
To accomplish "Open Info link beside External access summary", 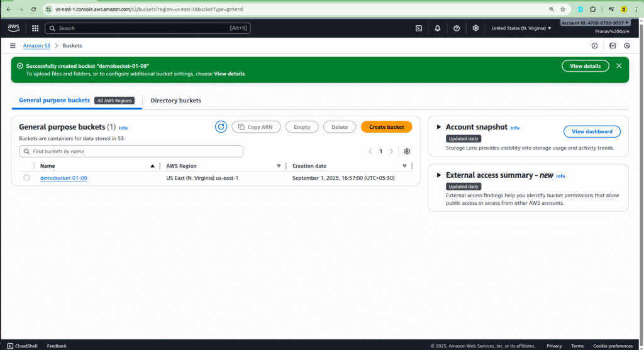I will (560, 176).
